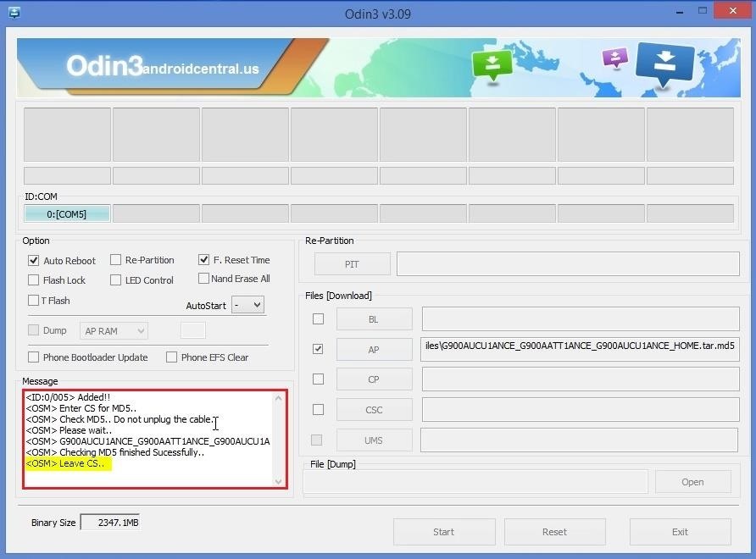This screenshot has height=559, width=756.
Task: Click '<OSM> Please wait..' log line
Action: [69, 430]
